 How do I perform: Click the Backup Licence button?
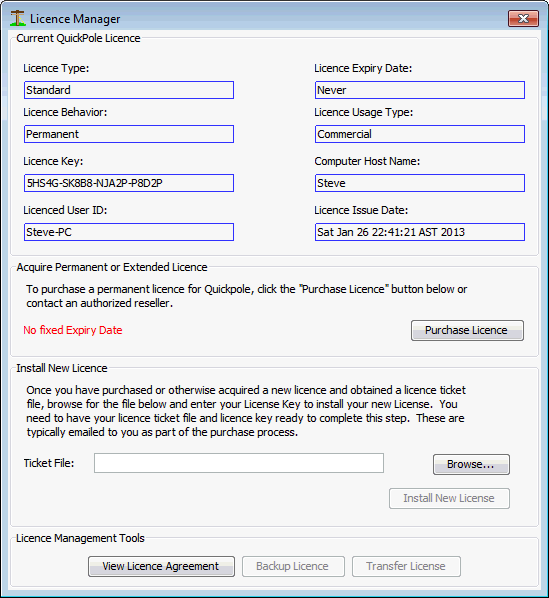tap(293, 566)
